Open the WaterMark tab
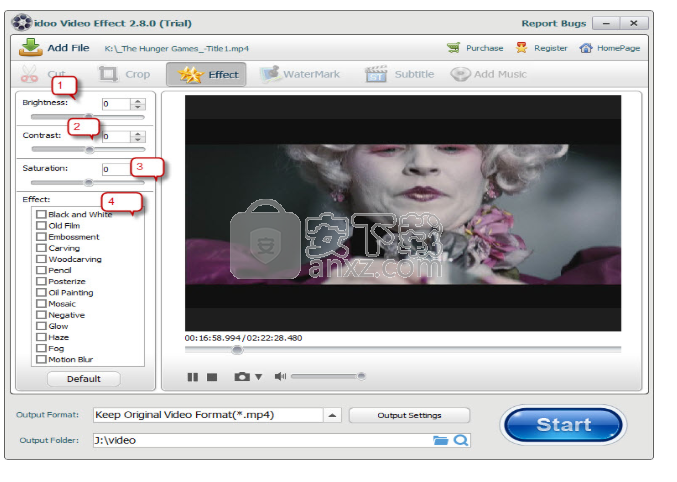This screenshot has height=482, width=677. coord(300,74)
